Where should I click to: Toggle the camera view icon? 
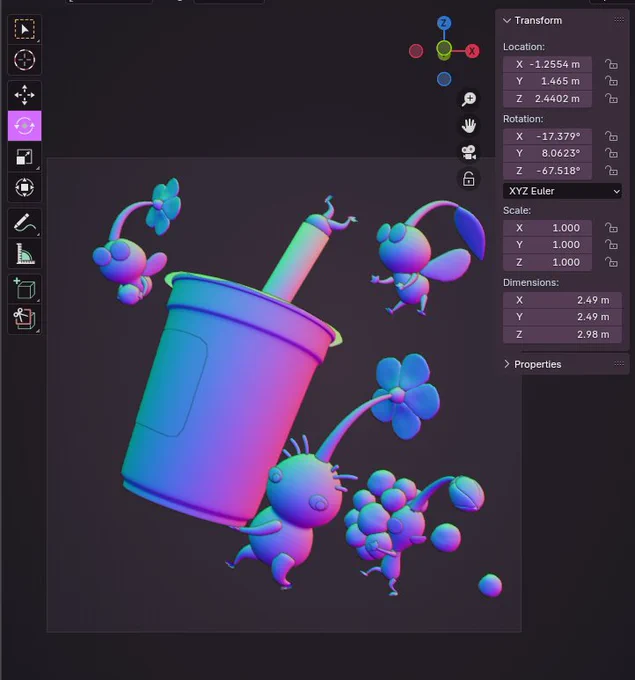[x=468, y=152]
